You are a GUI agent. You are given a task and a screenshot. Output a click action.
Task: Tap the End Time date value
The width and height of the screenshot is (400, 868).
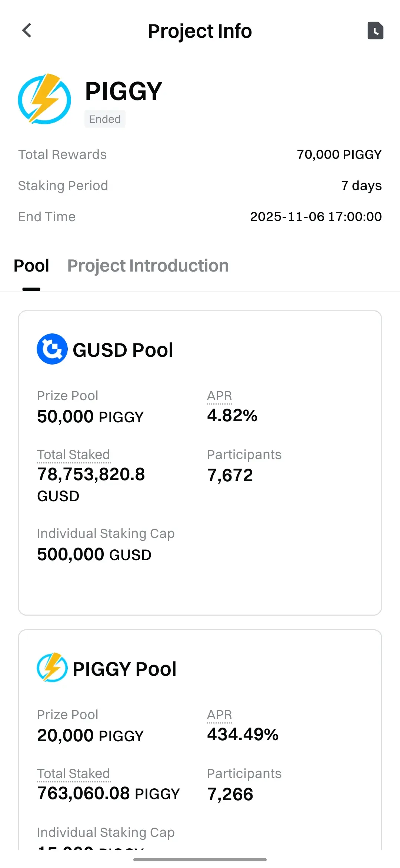[x=316, y=217]
